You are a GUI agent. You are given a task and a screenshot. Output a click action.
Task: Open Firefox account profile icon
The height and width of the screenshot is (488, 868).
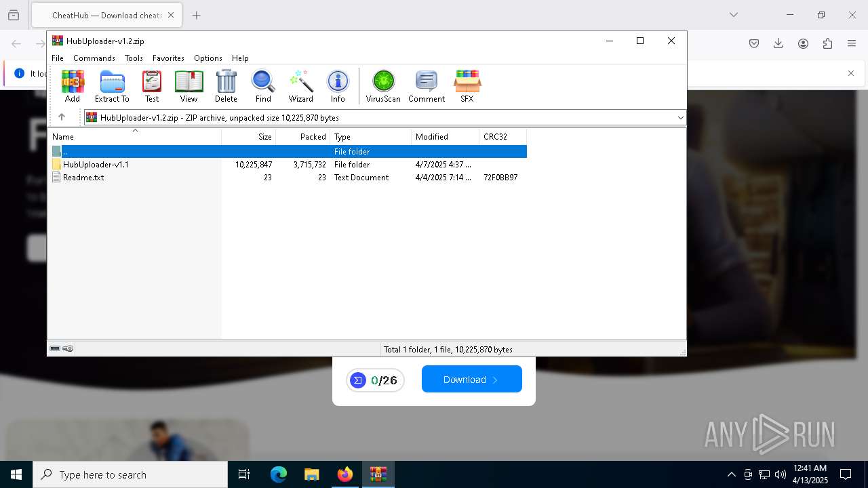(803, 43)
